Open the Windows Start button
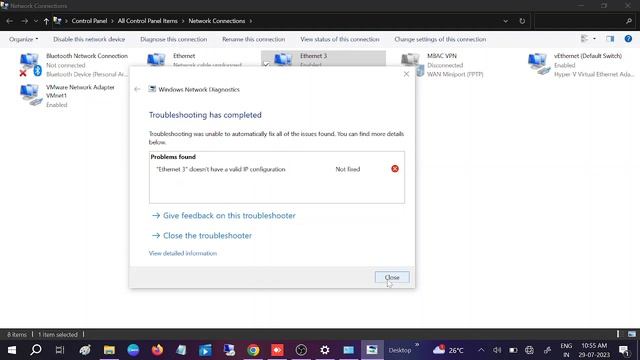Viewport: 640px width, 360px height. [x=12, y=350]
